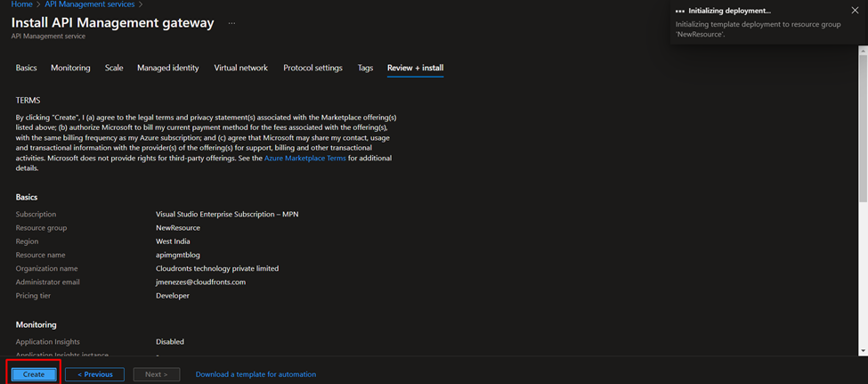This screenshot has width=868, height=384.
Task: Click the disabled Next button
Action: [x=157, y=374]
